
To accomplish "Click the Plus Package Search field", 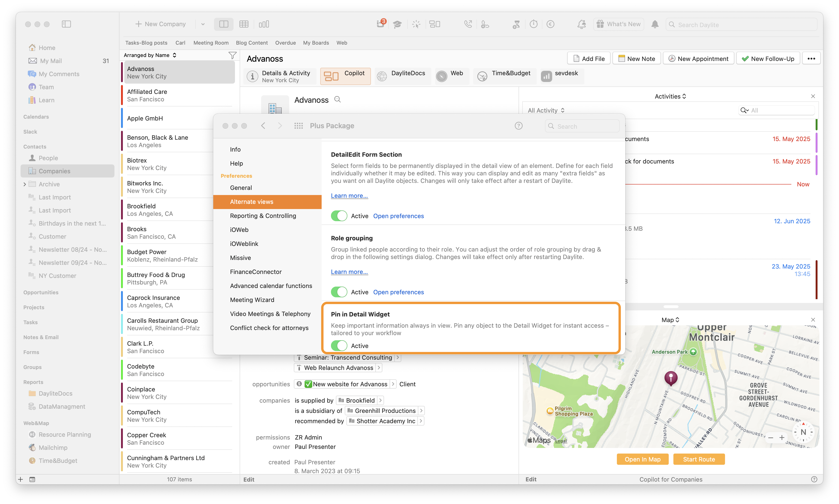I will (582, 126).
